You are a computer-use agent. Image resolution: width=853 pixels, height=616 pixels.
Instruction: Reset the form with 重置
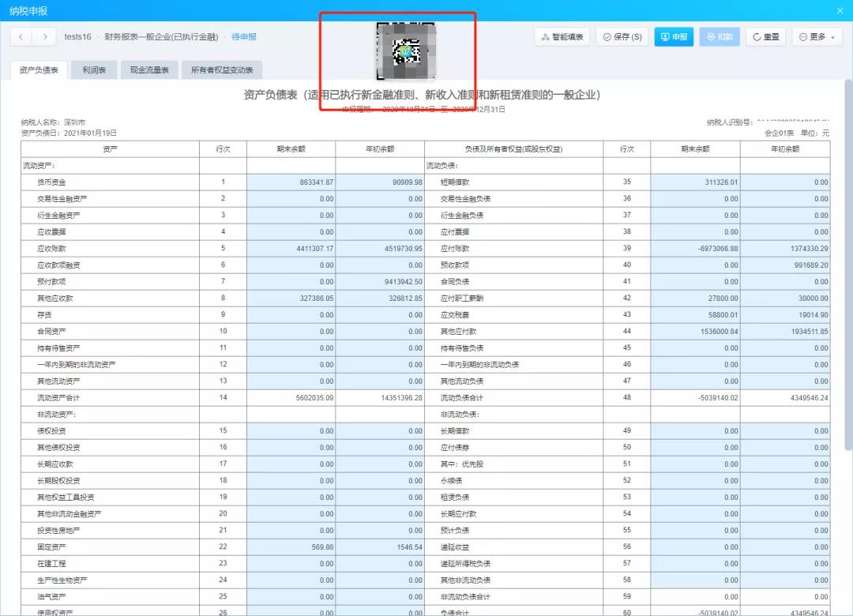coord(765,37)
